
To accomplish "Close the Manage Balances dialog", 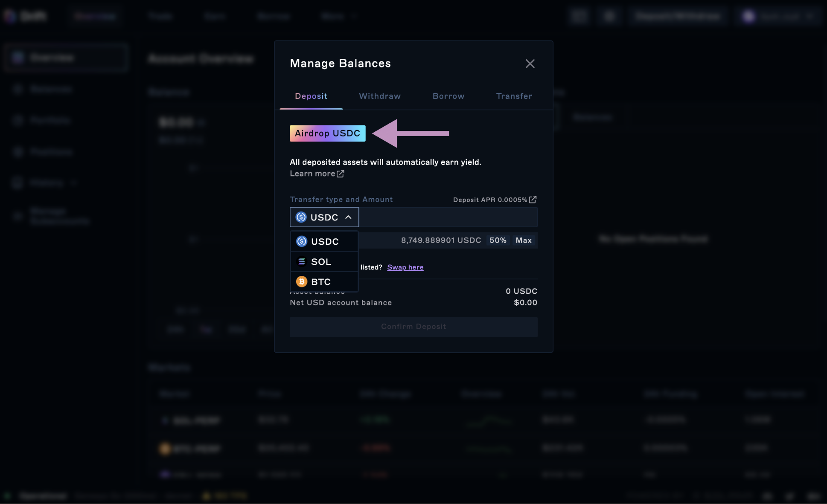I will 530,64.
